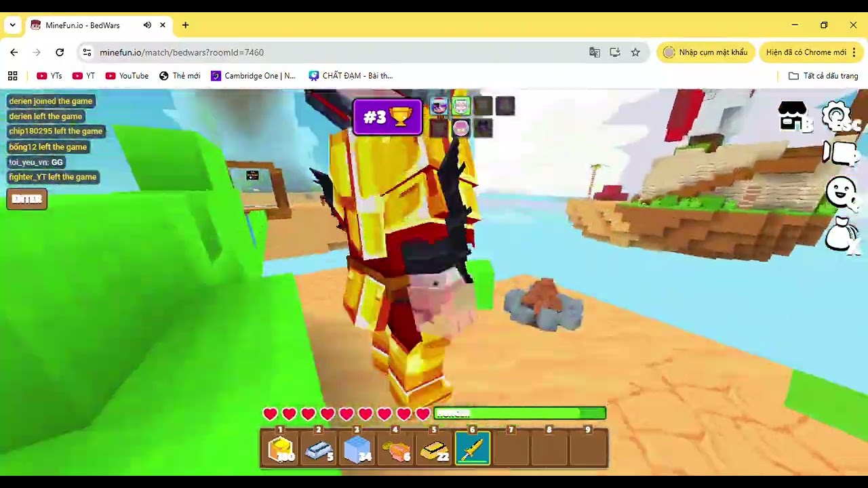
Task: Click the ENTER chat button
Action: click(x=26, y=199)
